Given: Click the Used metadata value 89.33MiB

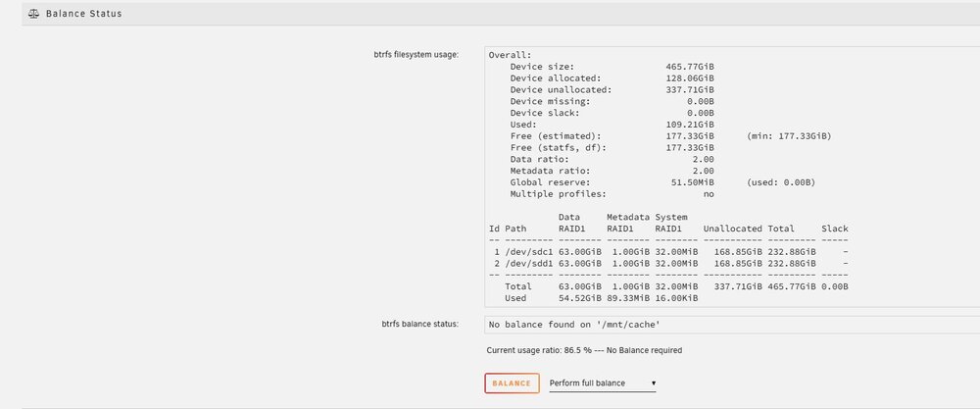Looking at the screenshot, I should click(x=628, y=298).
